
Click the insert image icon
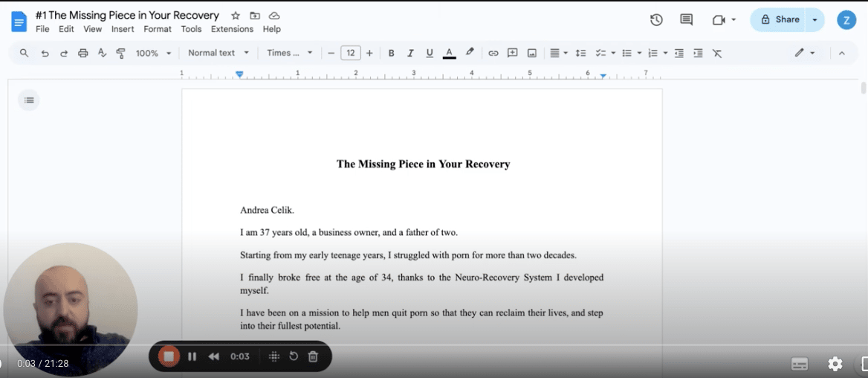point(532,53)
